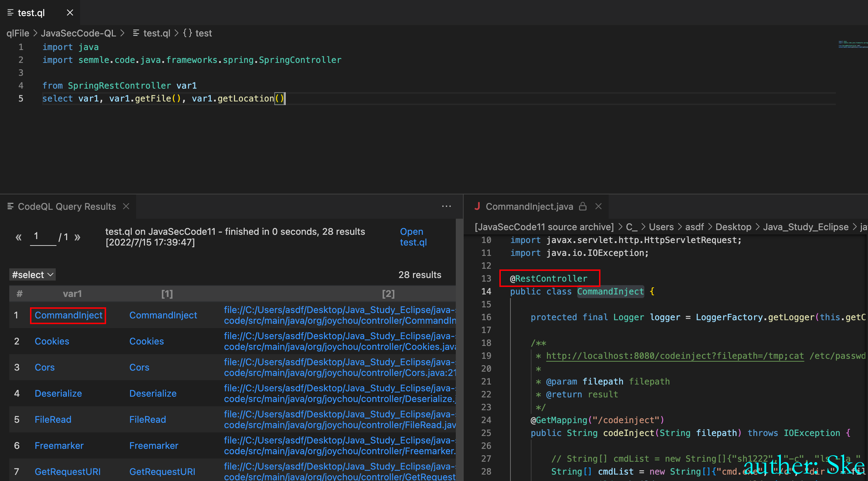
Task: Open GetRequestURI link in column [1]
Action: (162, 472)
